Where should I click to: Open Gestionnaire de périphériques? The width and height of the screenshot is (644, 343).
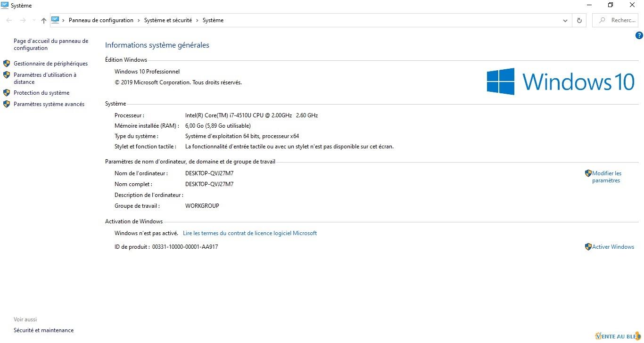click(x=50, y=64)
